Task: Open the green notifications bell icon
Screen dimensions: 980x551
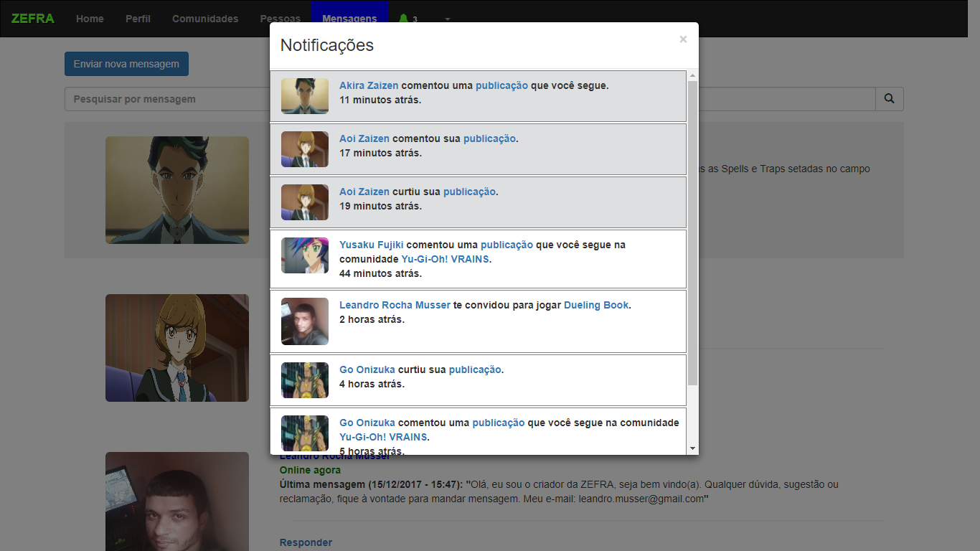Action: [x=405, y=19]
